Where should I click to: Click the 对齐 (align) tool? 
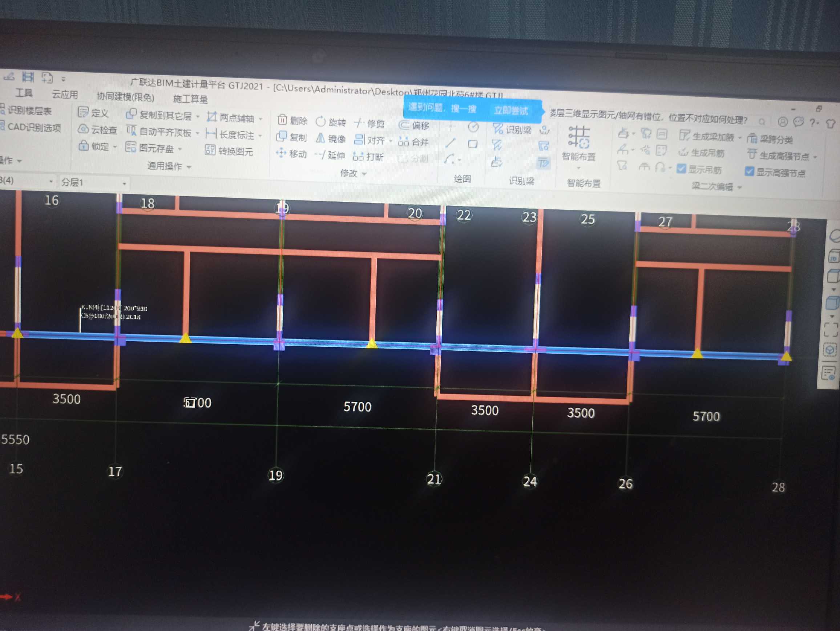click(x=369, y=140)
